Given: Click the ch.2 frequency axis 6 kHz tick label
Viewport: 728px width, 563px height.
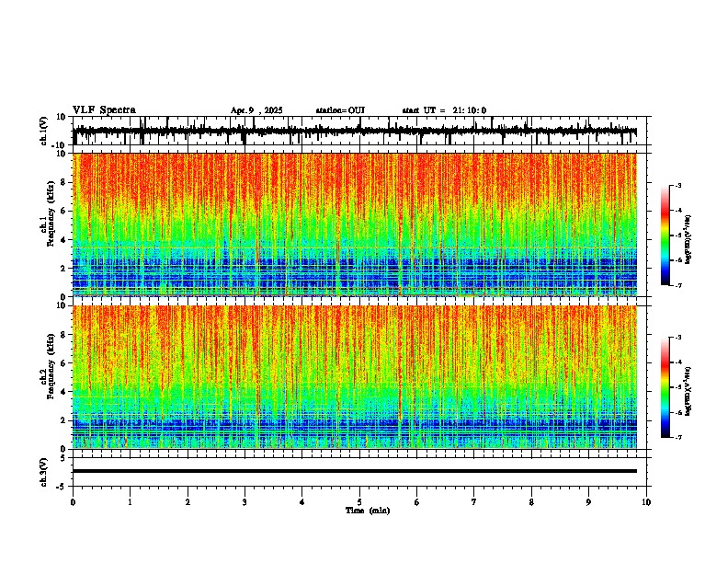Looking at the screenshot, I should pos(64,363).
